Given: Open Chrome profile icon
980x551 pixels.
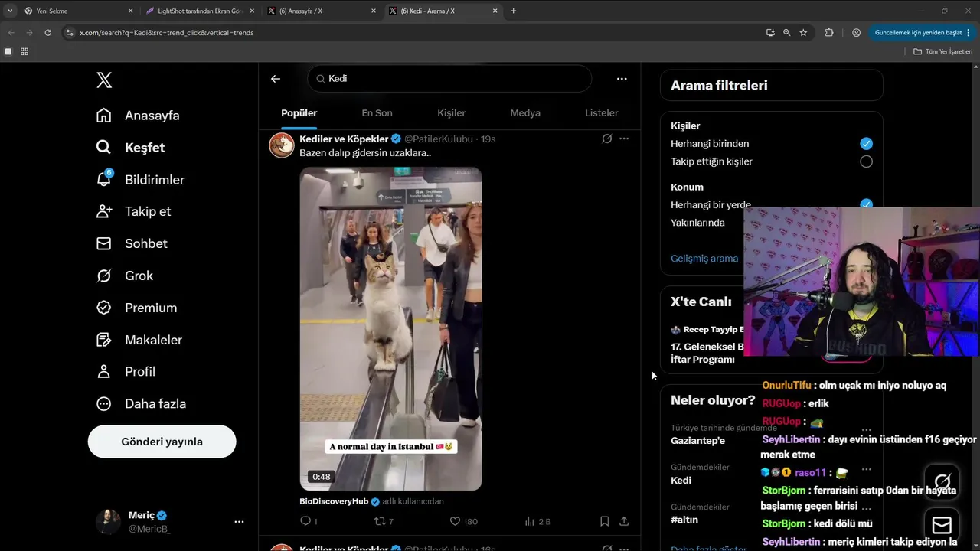Looking at the screenshot, I should click(x=856, y=33).
